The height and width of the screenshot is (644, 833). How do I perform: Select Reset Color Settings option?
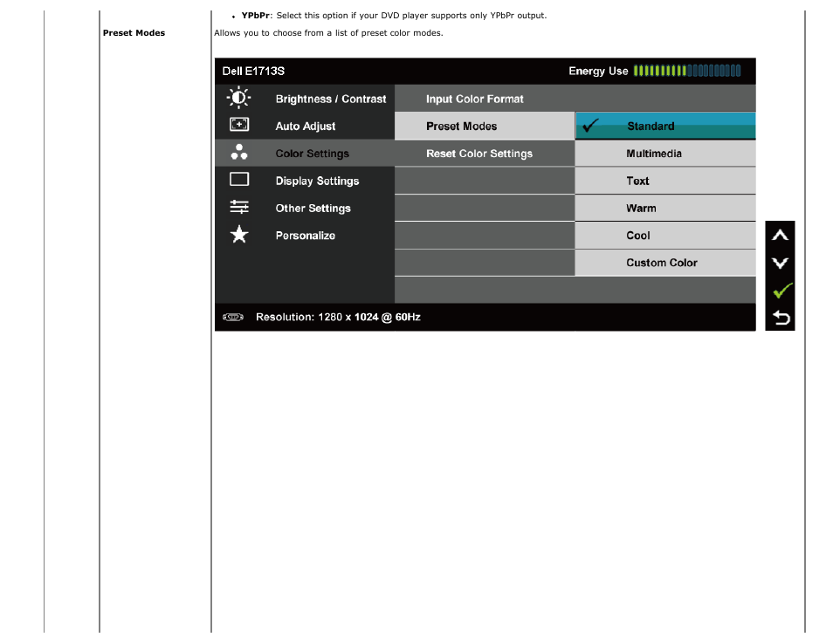[x=484, y=154]
